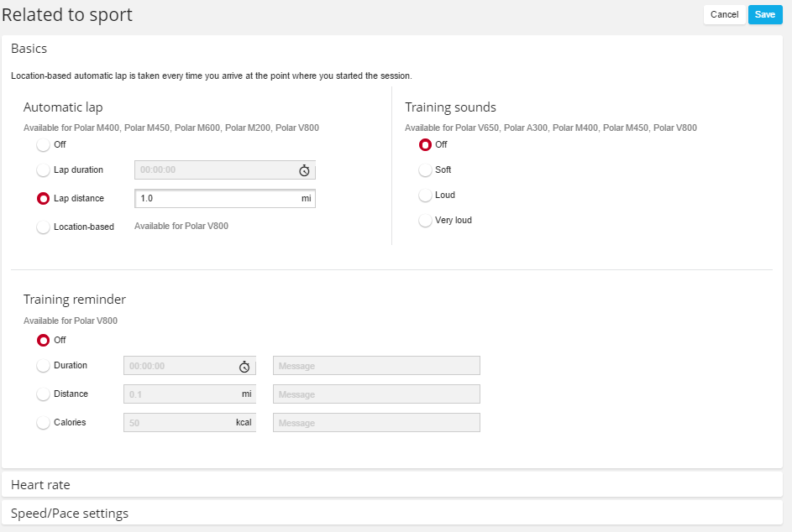The width and height of the screenshot is (792, 532).
Task: Enable the Distance training reminder
Action: (x=44, y=394)
